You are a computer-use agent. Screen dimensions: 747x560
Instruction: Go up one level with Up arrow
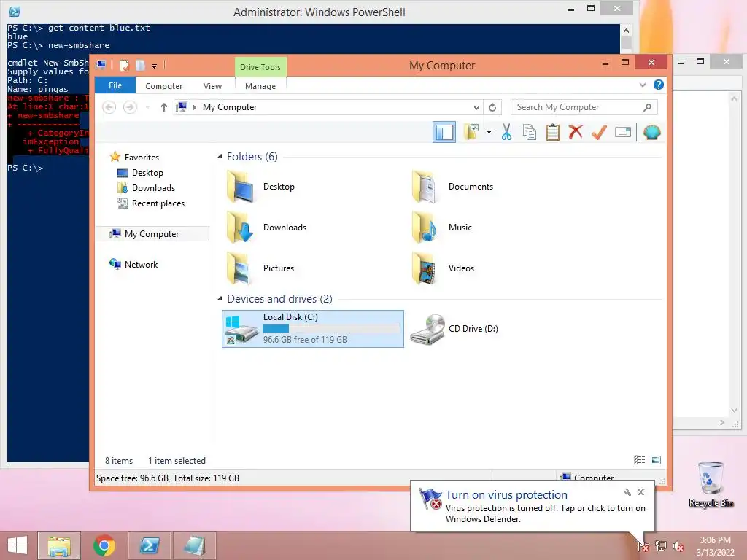[x=164, y=107]
